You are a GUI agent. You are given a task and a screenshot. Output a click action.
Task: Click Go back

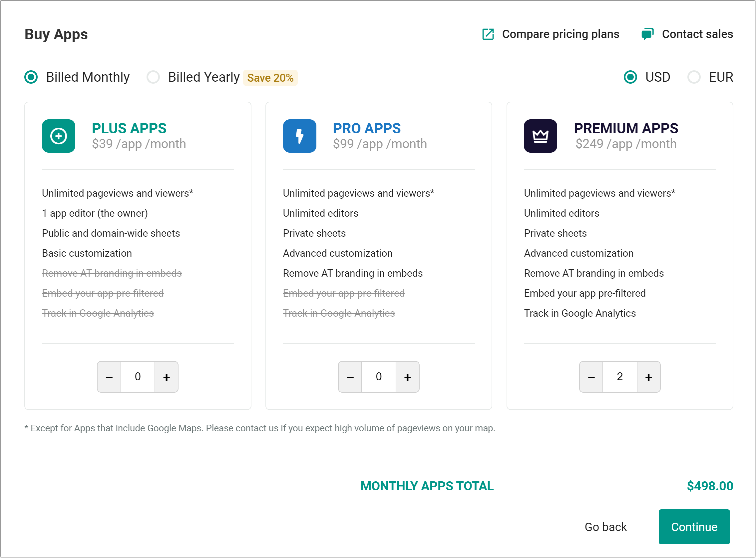coord(606,527)
